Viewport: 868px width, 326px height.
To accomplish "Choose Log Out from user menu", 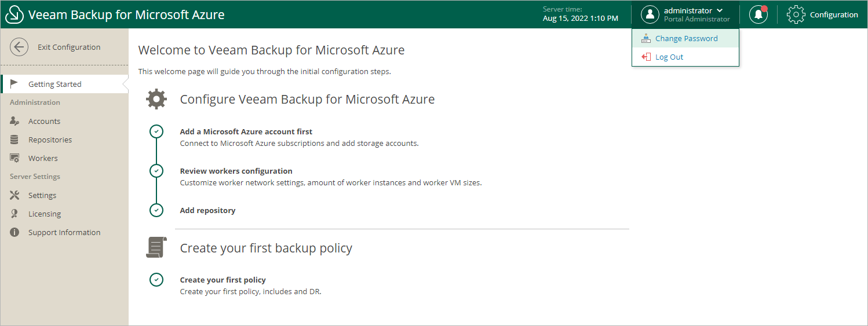I will (x=669, y=57).
